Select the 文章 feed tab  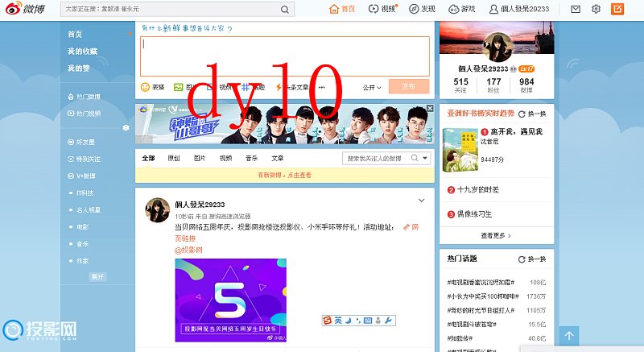point(277,158)
